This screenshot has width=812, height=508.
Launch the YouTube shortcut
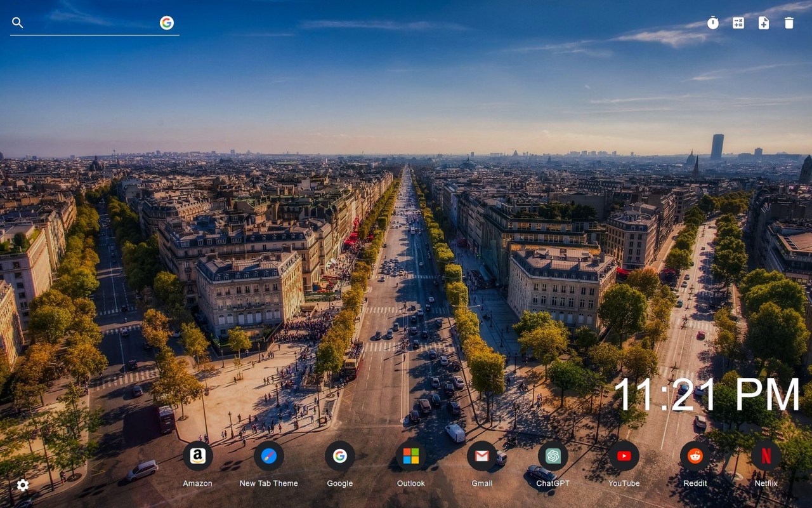click(x=624, y=456)
